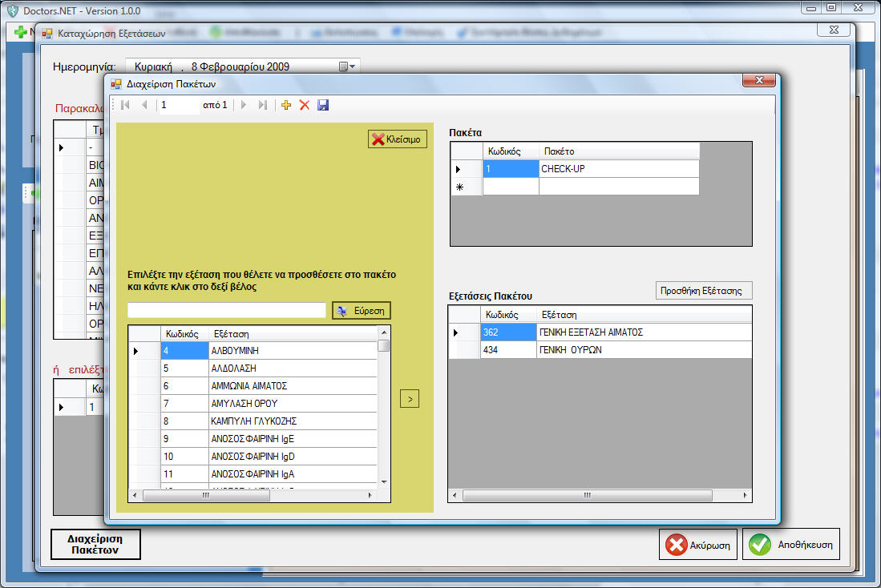Close the Καταχώρηση Εξετάσεων window
Viewport: 881px width, 588px height.
click(835, 30)
